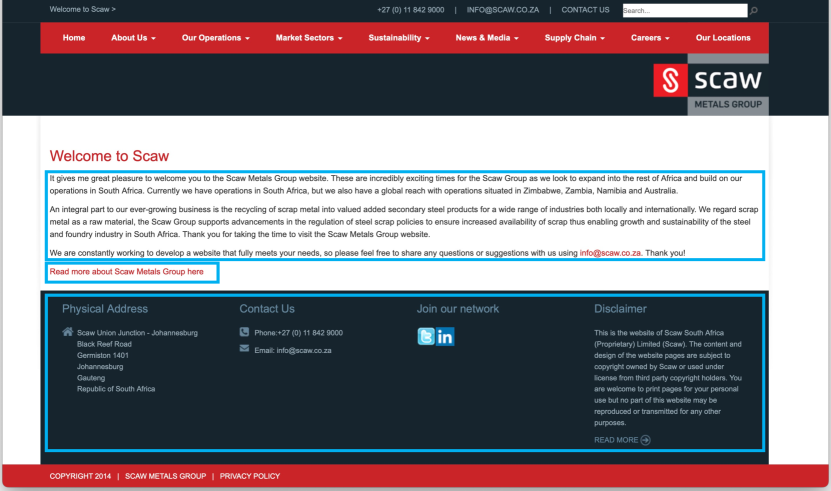831x491 pixels.
Task: Click the footer Email: info@scaw.co.za text
Action: coord(293,350)
